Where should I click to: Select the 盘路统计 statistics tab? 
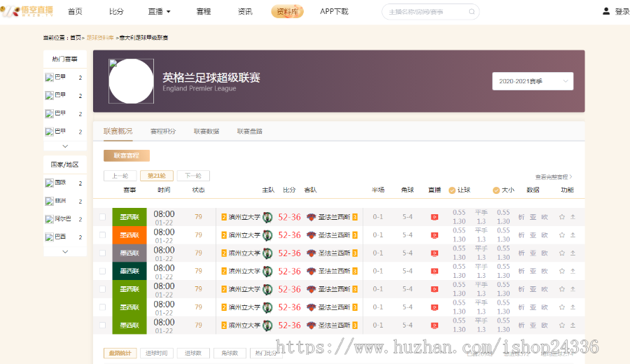tap(120, 353)
